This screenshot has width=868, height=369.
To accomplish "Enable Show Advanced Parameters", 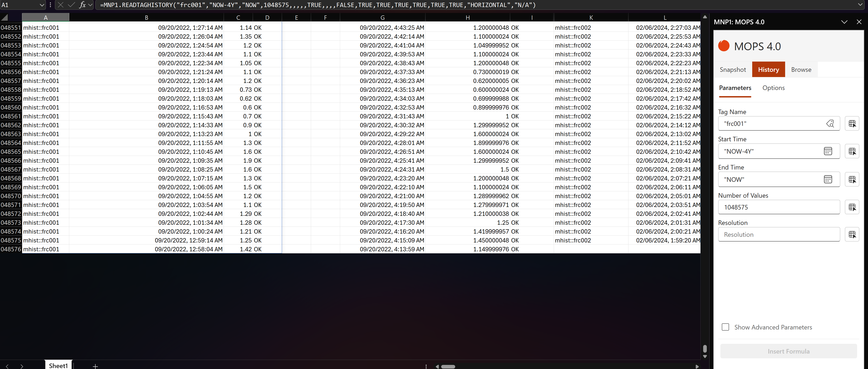I will 725,327.
